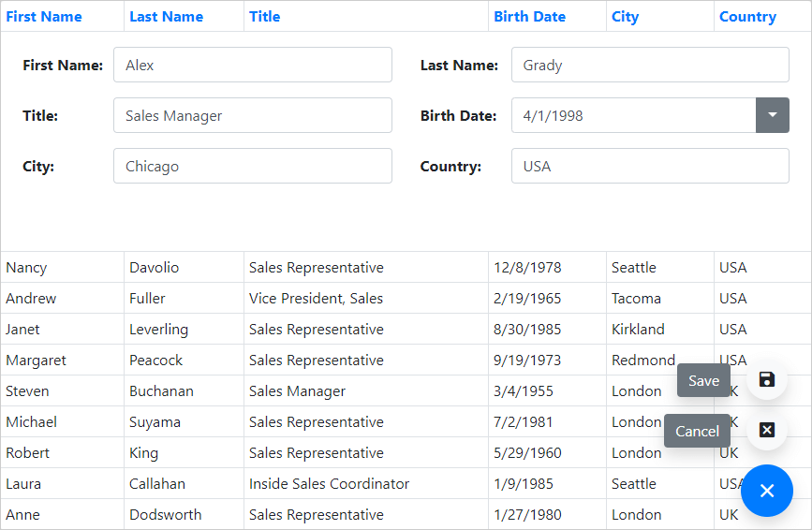The height and width of the screenshot is (530, 812).
Task: Focus the Last Name field containing Grady
Action: (x=650, y=65)
